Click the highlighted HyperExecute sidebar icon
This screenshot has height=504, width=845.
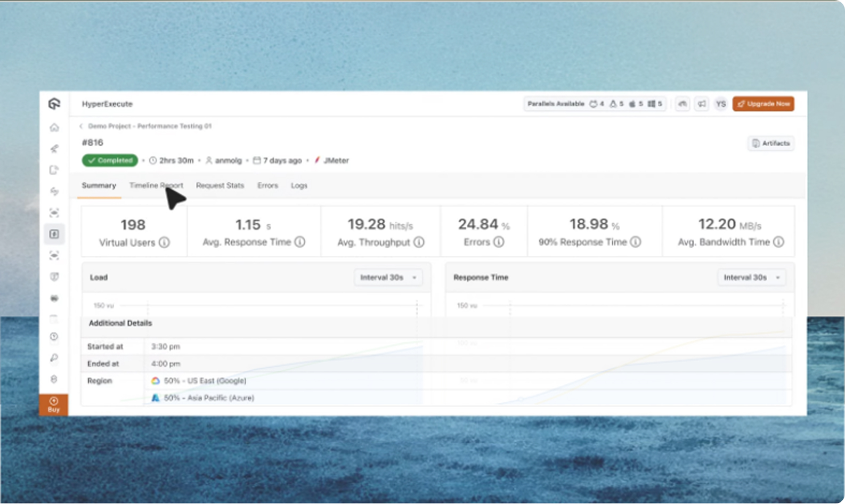pos(54,234)
